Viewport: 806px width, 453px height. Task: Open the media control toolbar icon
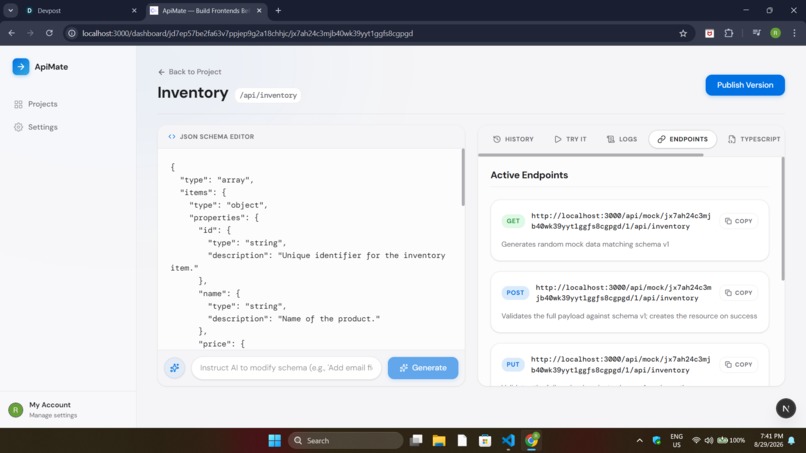tap(757, 33)
